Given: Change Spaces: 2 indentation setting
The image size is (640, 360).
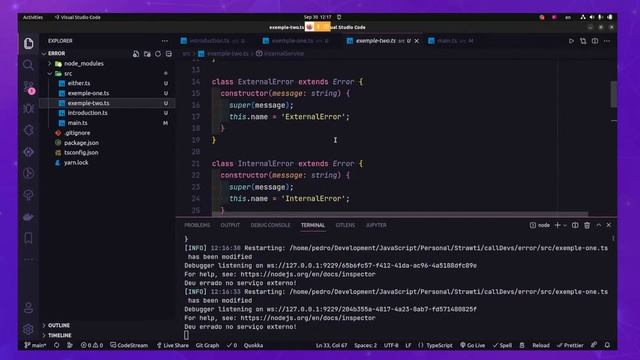Looking at the screenshot, I should 365,345.
